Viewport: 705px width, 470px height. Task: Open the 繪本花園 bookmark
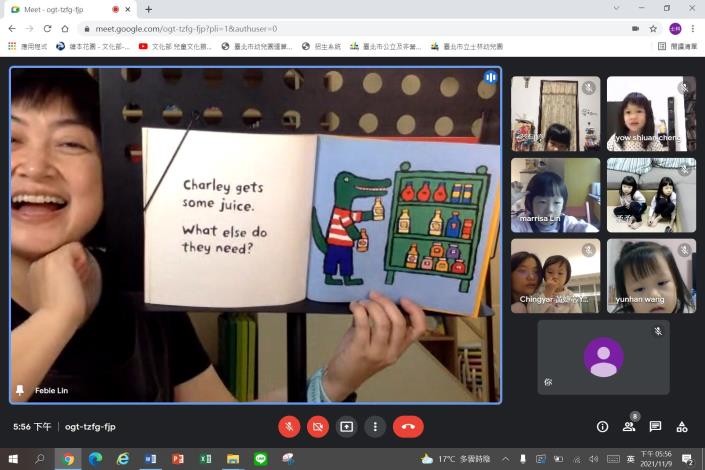coord(93,46)
